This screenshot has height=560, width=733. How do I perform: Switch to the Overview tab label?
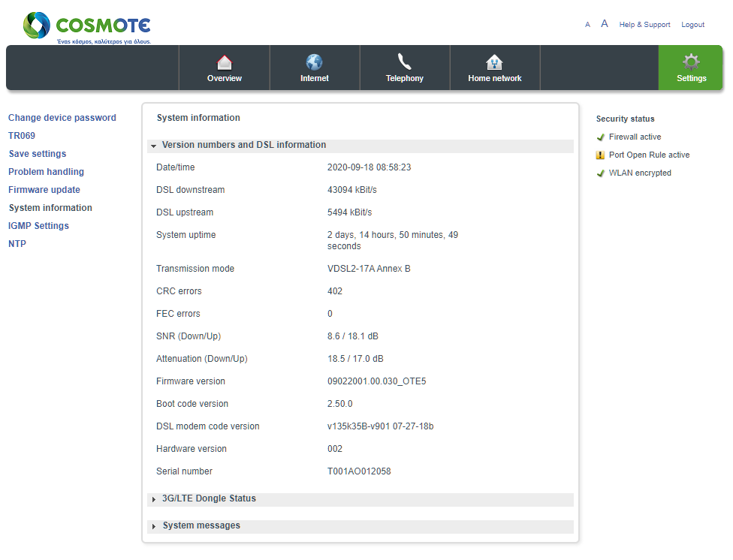[x=225, y=79]
